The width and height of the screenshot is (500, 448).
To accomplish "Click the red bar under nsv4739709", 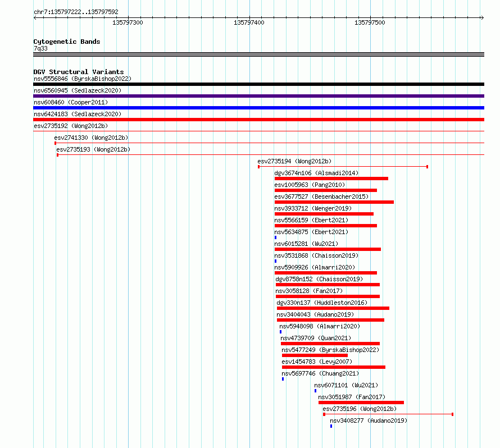I will pos(330,344).
